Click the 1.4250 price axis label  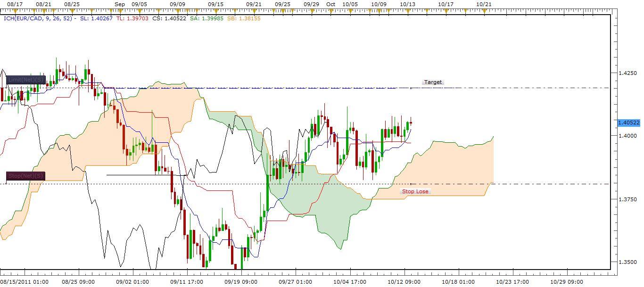(627, 73)
